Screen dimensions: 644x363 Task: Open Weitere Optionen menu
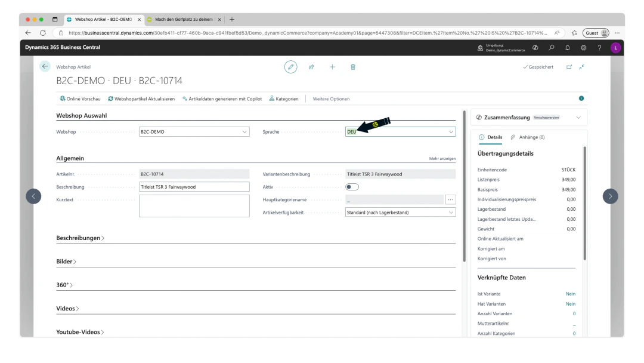pos(331,99)
